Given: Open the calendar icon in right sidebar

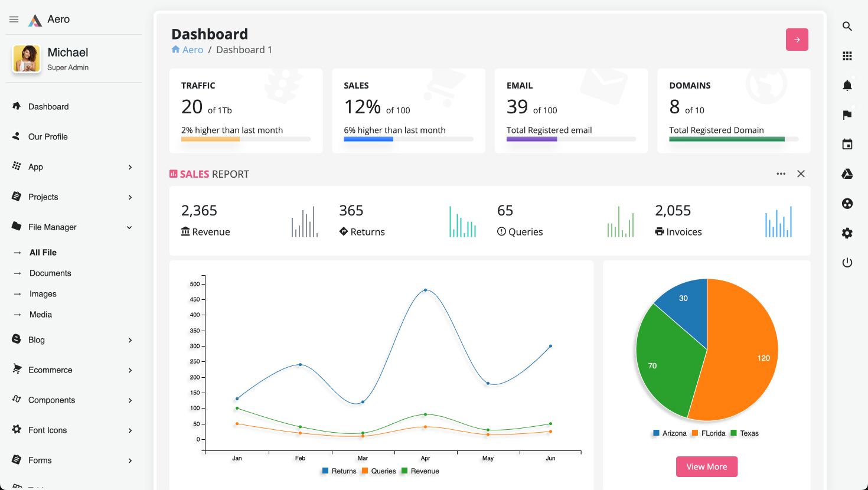Looking at the screenshot, I should click(847, 145).
